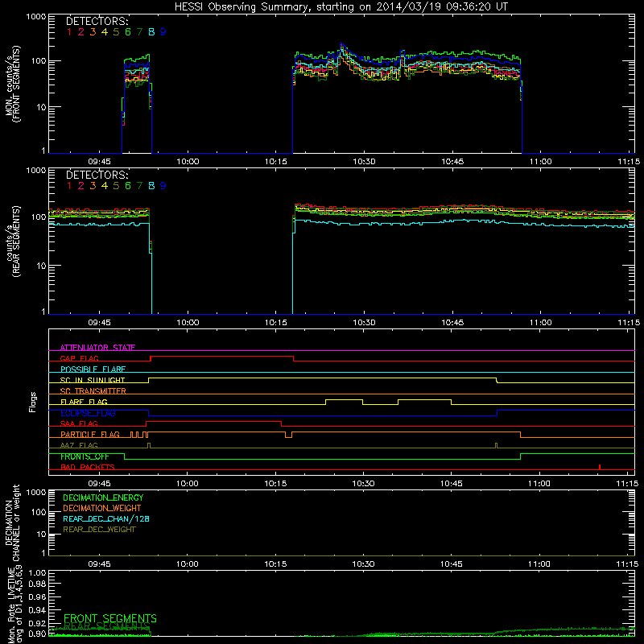Click the 10:15 tick label under the Flags plot
This screenshot has height=644, width=644.
pos(275,484)
